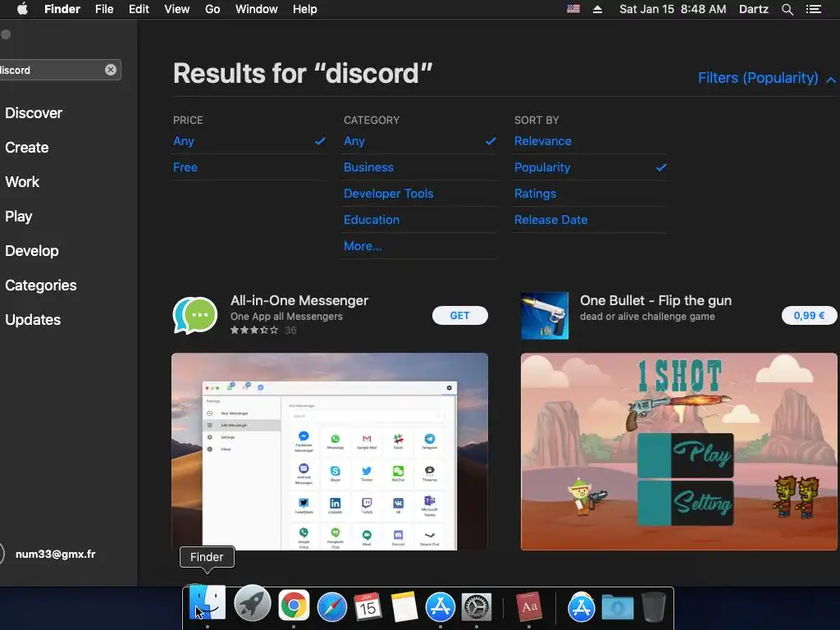
Task: Clear the discord search field
Action: tap(111, 70)
